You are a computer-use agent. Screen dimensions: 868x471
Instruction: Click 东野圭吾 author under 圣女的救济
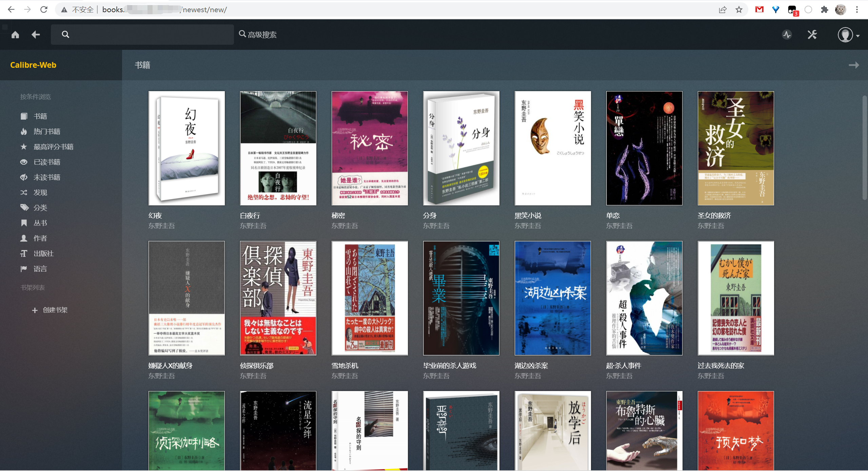(711, 226)
